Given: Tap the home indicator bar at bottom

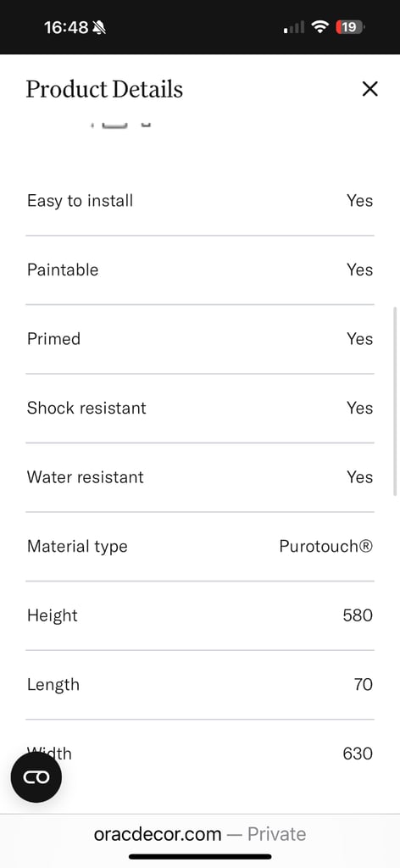Looking at the screenshot, I should 200,857.
